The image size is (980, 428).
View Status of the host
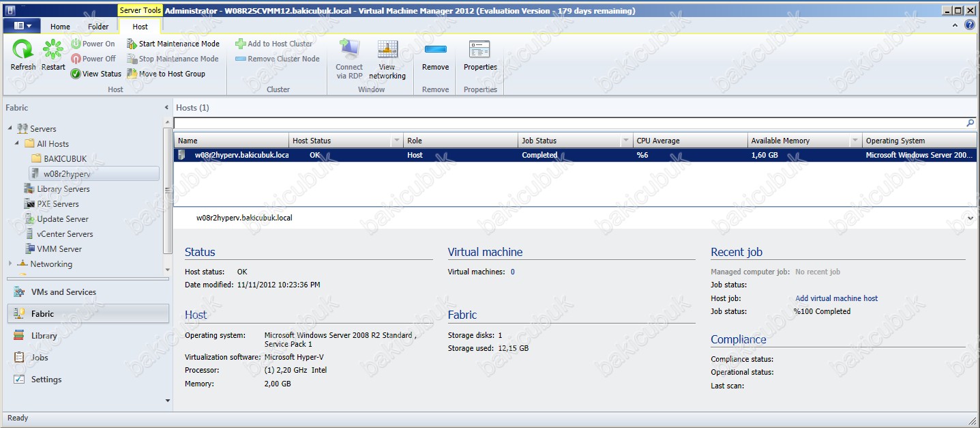tap(96, 74)
